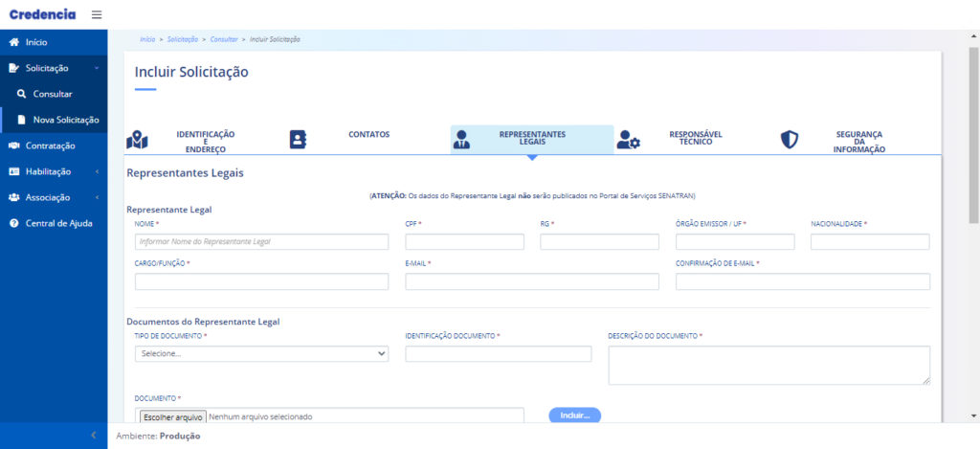Click the Consultar magnifier icon in sidebar
This screenshot has height=449, width=980.
coord(21,94)
